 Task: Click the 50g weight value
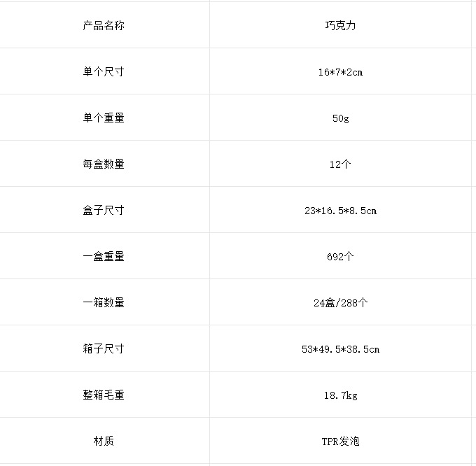[x=340, y=118]
